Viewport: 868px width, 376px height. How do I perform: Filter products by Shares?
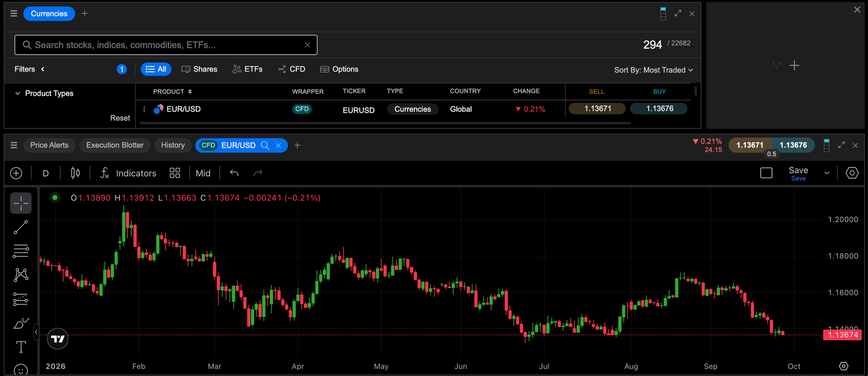click(x=199, y=69)
